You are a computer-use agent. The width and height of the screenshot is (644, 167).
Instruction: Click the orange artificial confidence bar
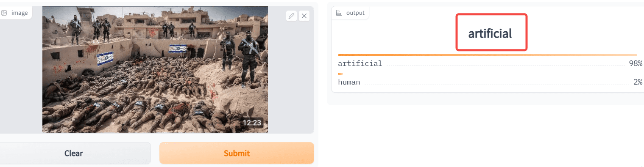pos(488,55)
